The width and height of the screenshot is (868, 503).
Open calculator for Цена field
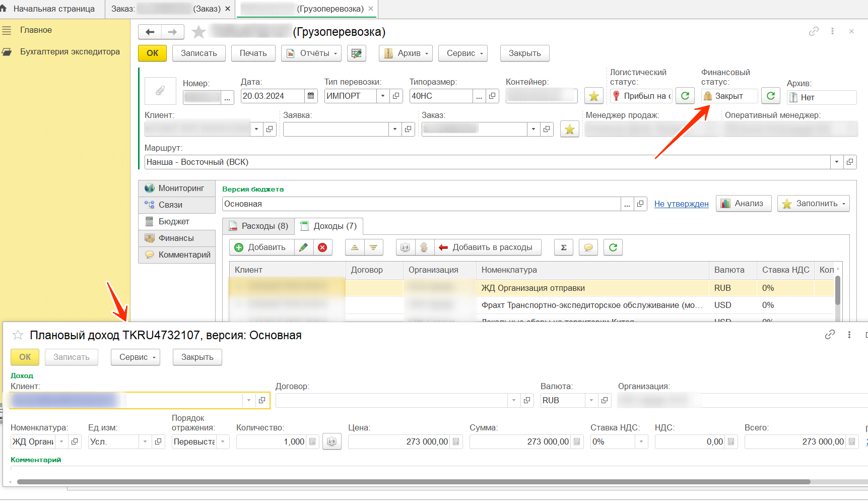[456, 442]
